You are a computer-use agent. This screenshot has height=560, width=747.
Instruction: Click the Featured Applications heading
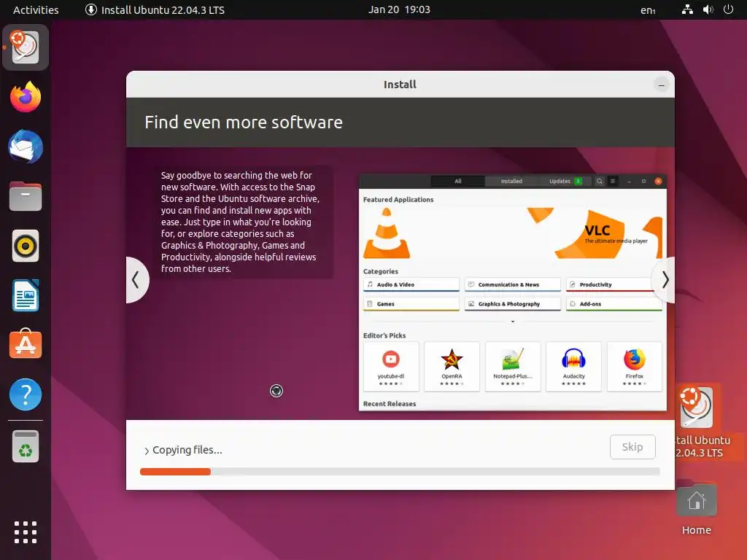point(398,200)
